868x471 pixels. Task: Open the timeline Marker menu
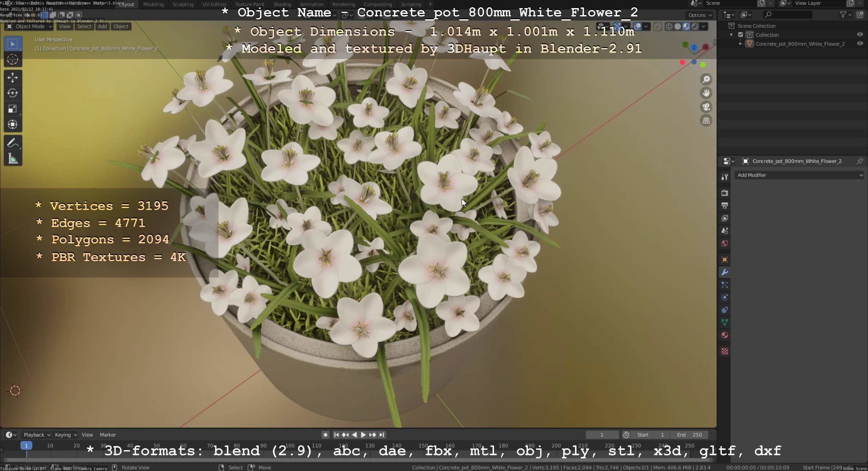coord(108,435)
